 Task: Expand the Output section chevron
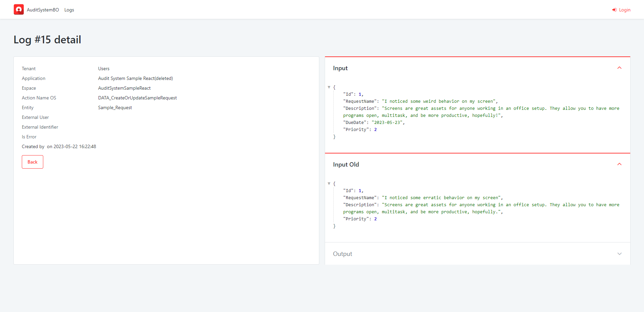click(x=620, y=254)
